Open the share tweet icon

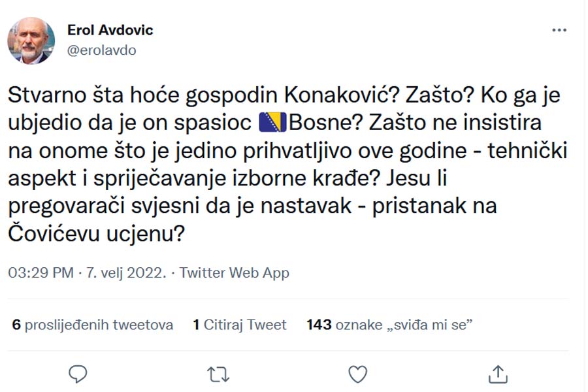[498, 374]
